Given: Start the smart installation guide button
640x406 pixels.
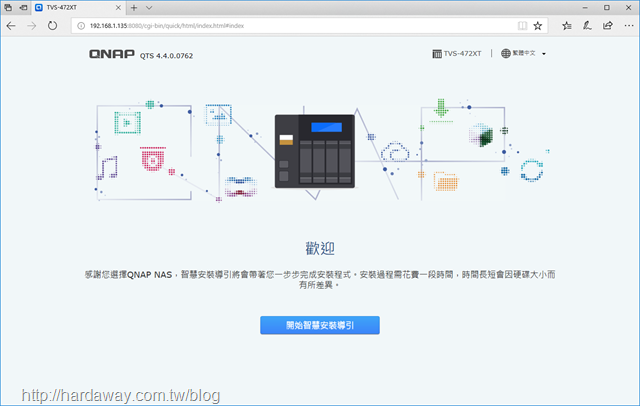Looking at the screenshot, I should (320, 325).
